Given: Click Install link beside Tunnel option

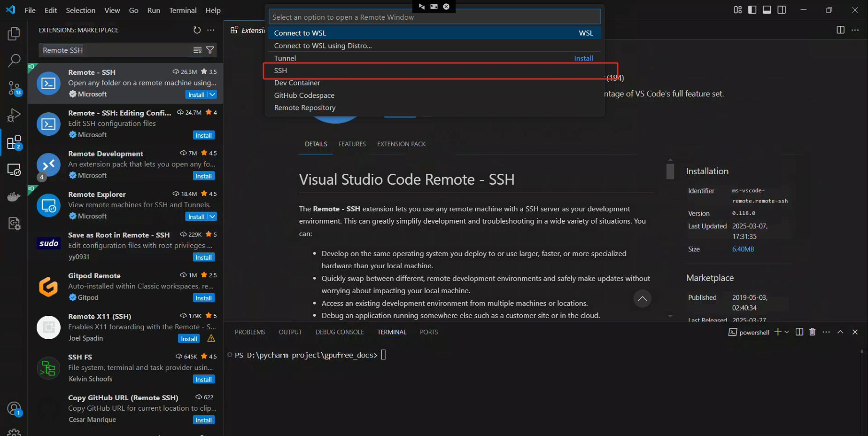Looking at the screenshot, I should click(583, 58).
